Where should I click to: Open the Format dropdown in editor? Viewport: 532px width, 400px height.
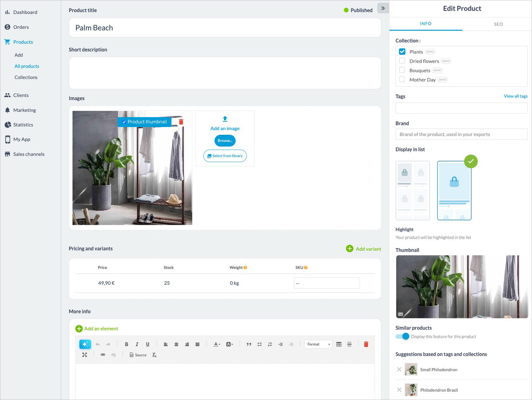click(318, 344)
